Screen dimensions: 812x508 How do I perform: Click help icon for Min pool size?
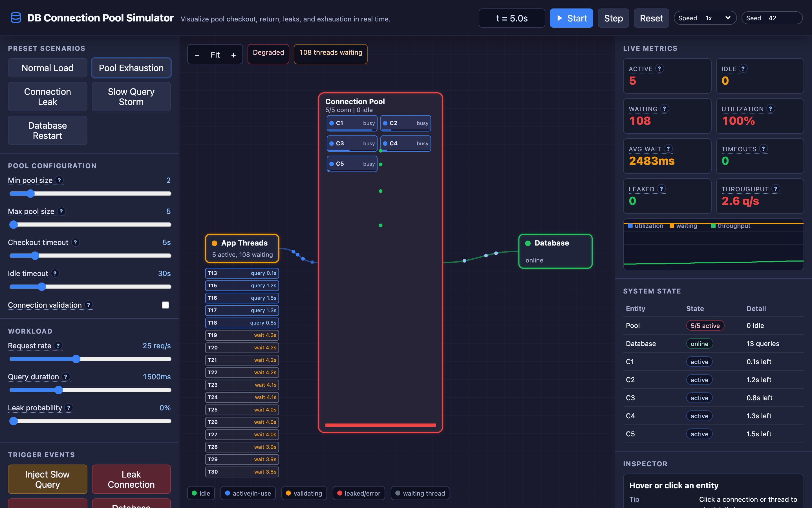point(59,180)
